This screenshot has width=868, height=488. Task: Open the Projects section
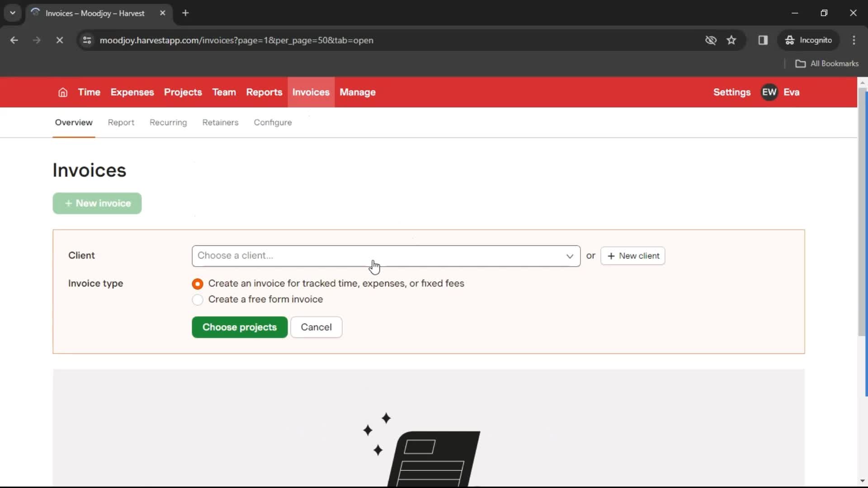(183, 92)
